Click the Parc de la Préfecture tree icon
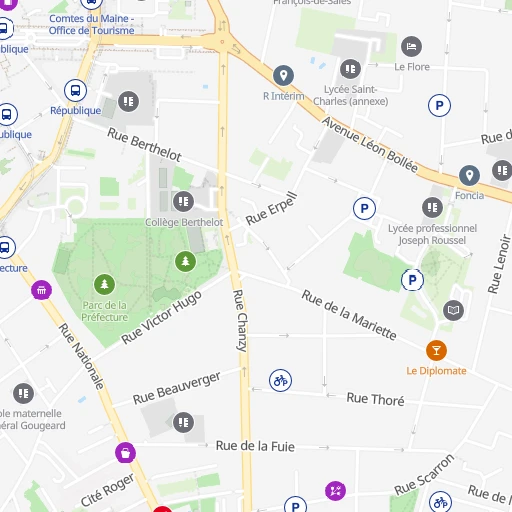 pyautogui.click(x=104, y=284)
